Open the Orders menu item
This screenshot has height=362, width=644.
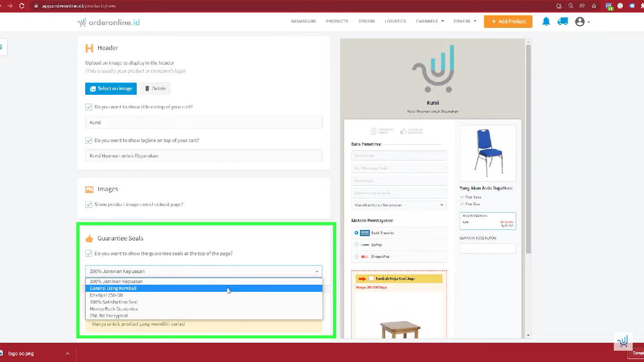366,22
